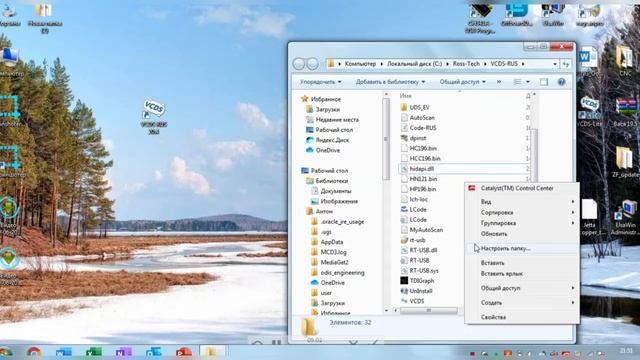Select Рабочий стол under Избранное
This screenshot has width=640, height=360.
point(334,130)
